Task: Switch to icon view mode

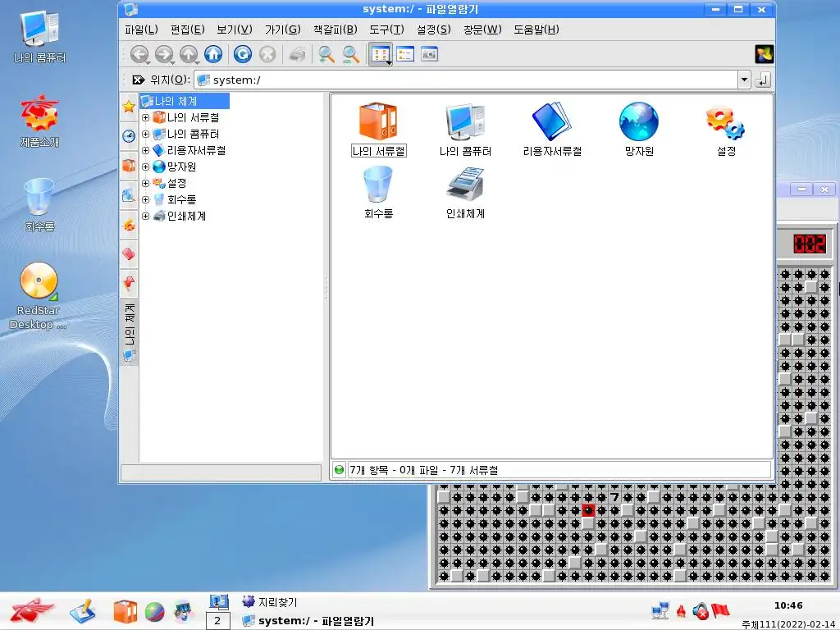Action: click(381, 54)
